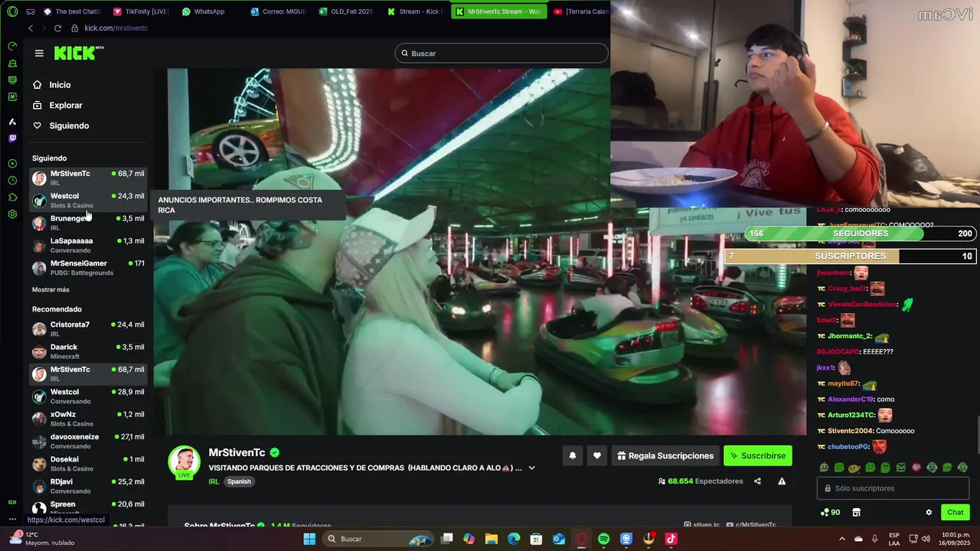Click the notification bell for MrStivenTc
Screen dimensions: 980x551
coord(572,456)
